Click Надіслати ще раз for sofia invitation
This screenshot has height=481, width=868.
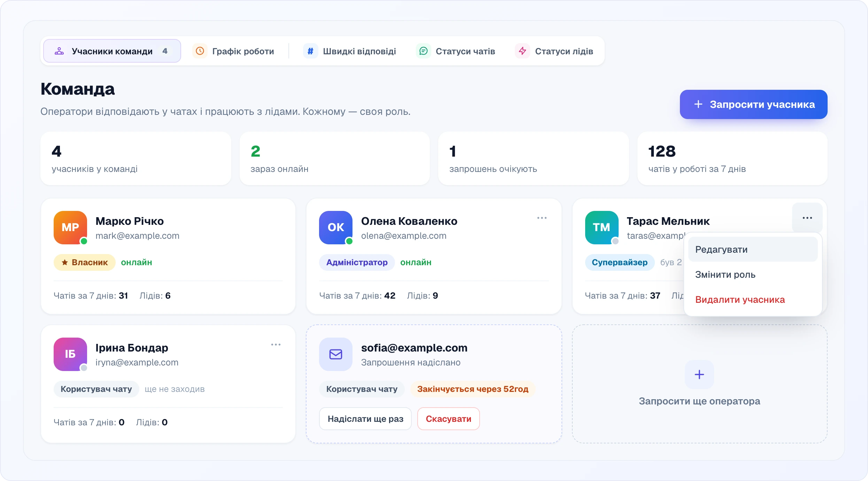365,419
